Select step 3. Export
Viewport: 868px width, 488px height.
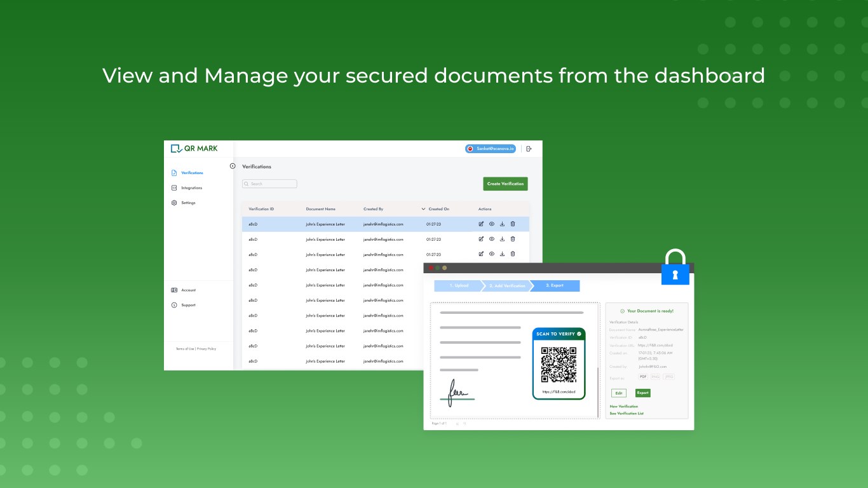(555, 286)
